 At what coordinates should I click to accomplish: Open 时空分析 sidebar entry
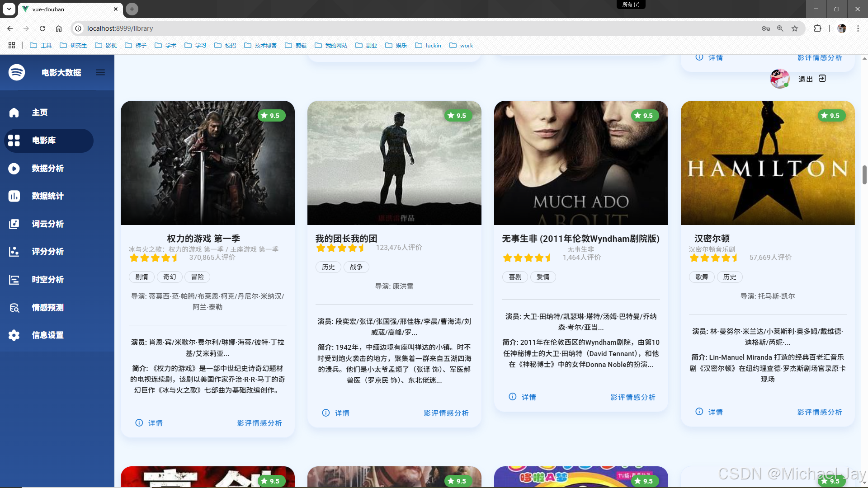coord(47,280)
